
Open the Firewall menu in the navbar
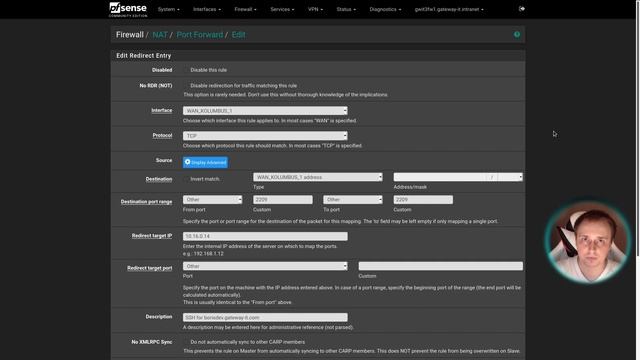point(245,9)
